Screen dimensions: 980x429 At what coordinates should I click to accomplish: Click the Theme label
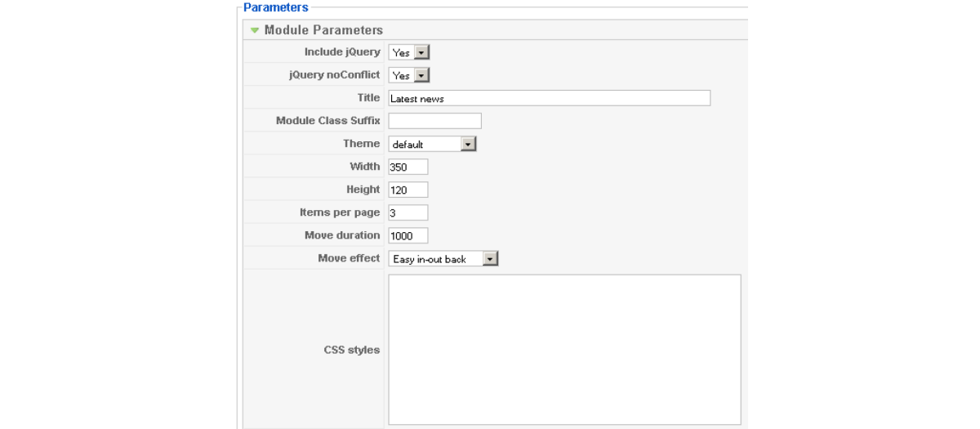[361, 144]
